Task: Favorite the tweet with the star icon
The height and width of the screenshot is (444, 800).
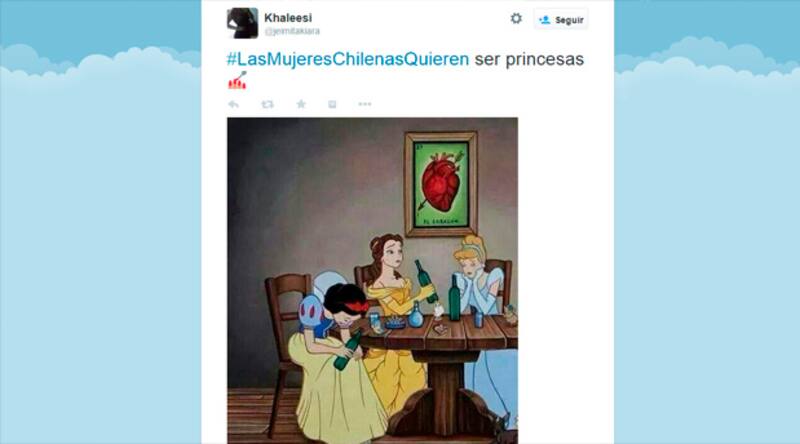Action: click(301, 104)
